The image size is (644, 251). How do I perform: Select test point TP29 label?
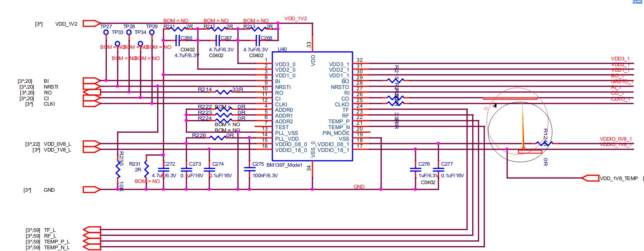tap(152, 26)
